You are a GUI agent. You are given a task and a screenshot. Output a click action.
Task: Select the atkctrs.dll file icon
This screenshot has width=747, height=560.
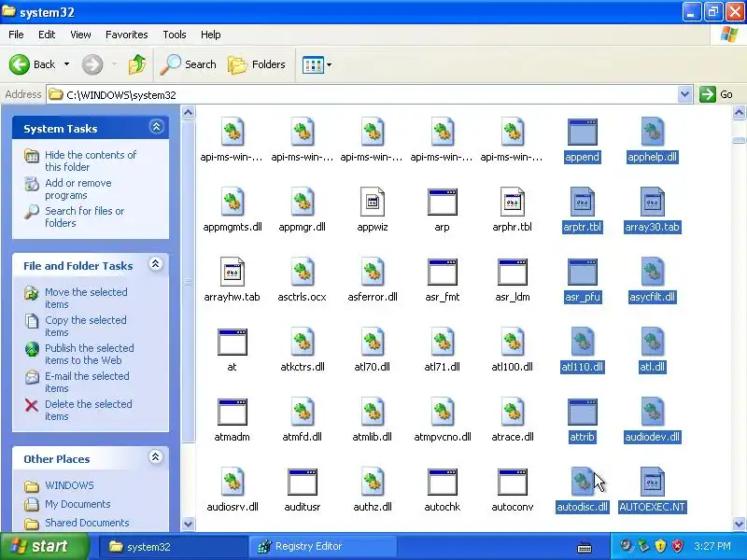[x=302, y=342]
